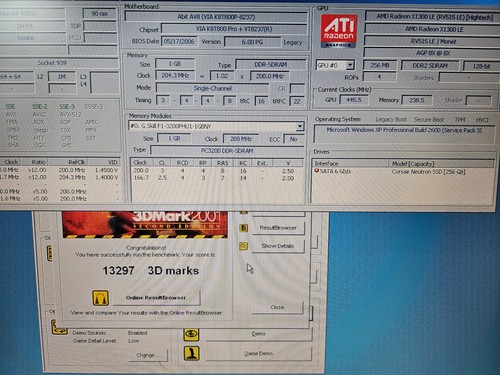Image resolution: width=500 pixels, height=375 pixels.
Task: Click the L2 cache 1M field
Action: [62, 77]
